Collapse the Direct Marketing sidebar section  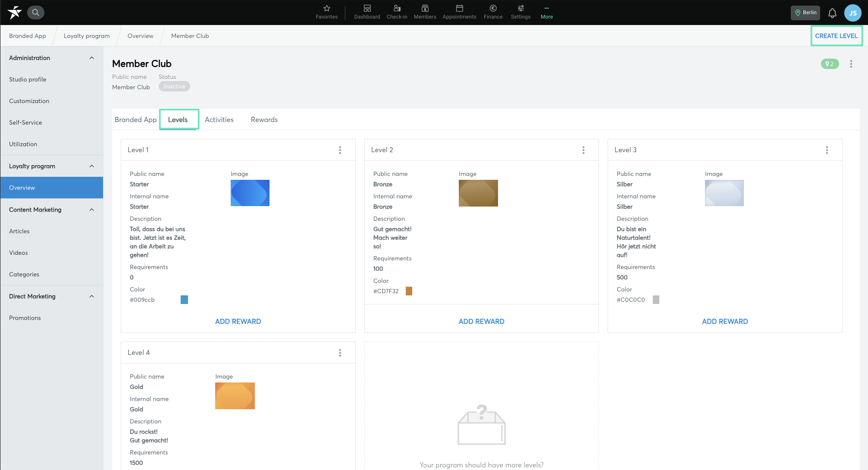tap(91, 296)
